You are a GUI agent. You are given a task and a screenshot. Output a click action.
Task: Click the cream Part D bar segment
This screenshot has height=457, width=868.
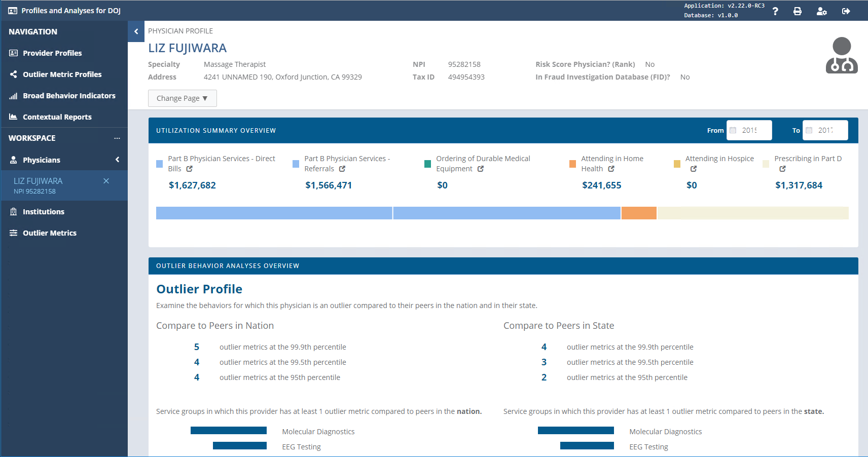pyautogui.click(x=753, y=213)
